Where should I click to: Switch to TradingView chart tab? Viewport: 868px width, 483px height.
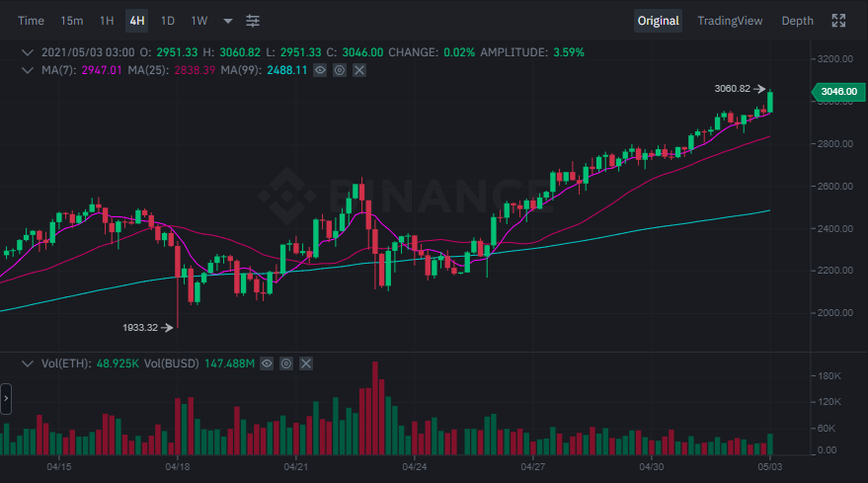click(730, 21)
